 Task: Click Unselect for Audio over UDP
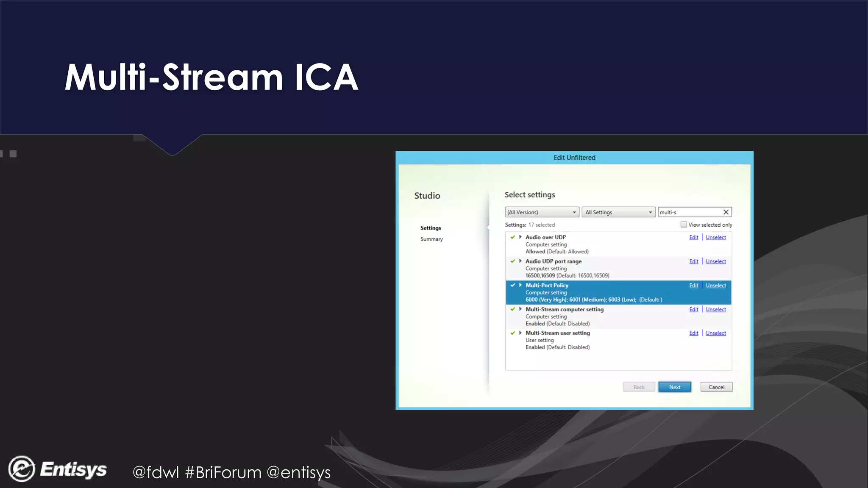coord(716,237)
